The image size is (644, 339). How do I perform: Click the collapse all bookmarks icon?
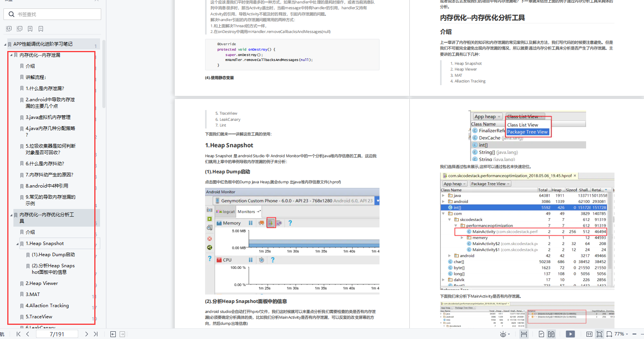coord(20,29)
